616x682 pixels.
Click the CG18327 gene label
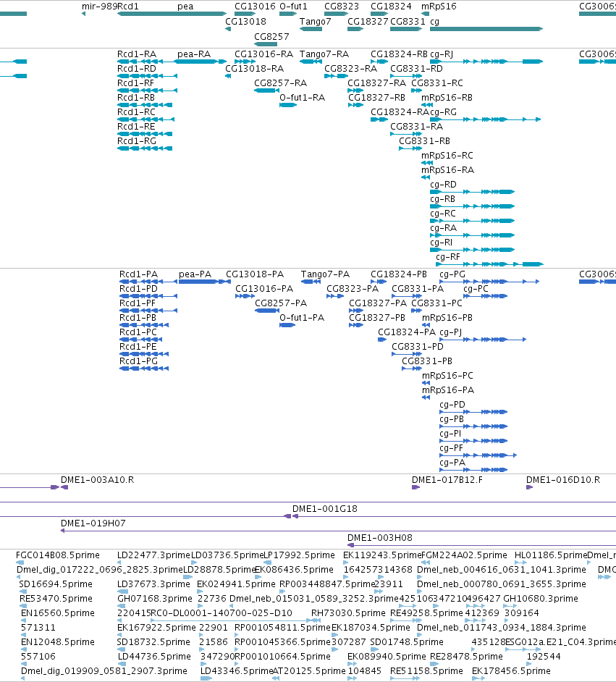coord(368,21)
